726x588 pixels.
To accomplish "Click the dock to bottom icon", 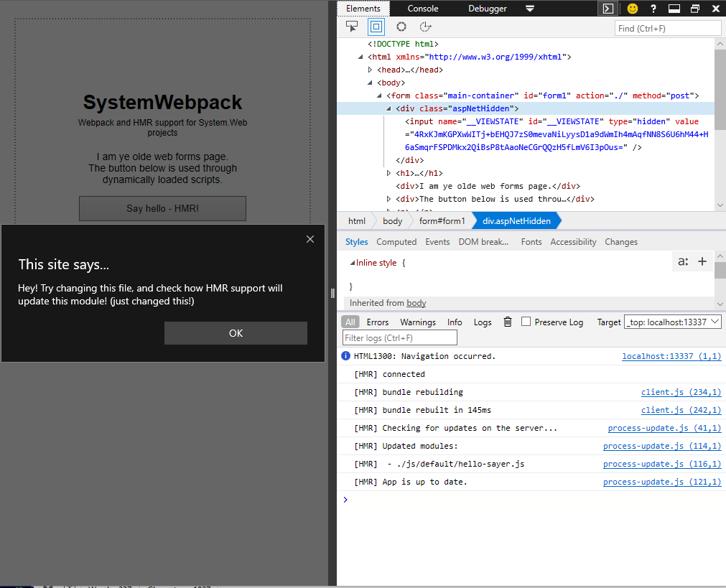I will tap(674, 9).
